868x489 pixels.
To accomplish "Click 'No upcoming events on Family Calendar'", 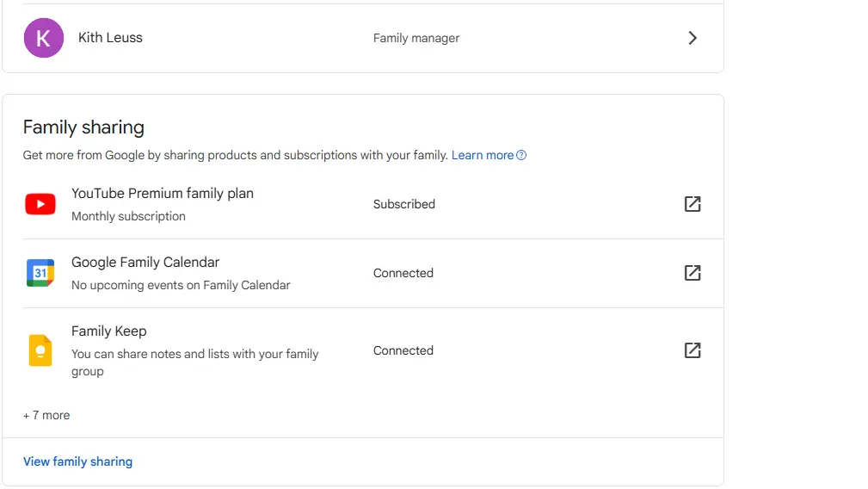I will pyautogui.click(x=181, y=285).
